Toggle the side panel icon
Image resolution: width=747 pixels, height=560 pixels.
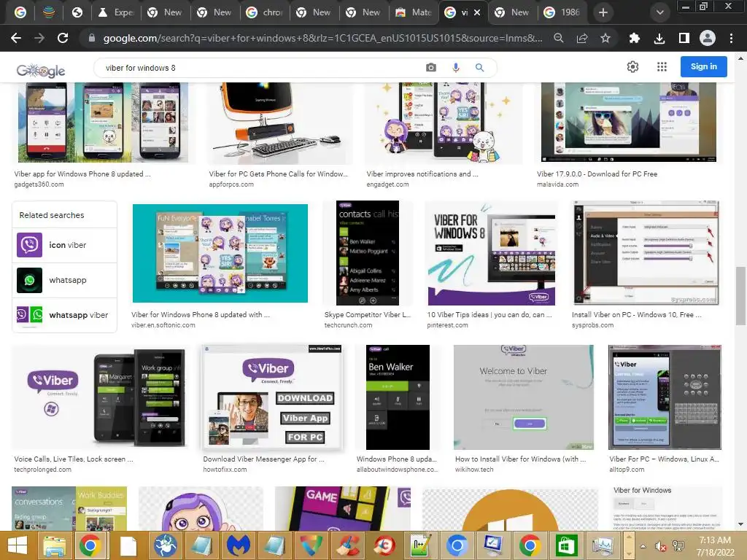(x=684, y=38)
